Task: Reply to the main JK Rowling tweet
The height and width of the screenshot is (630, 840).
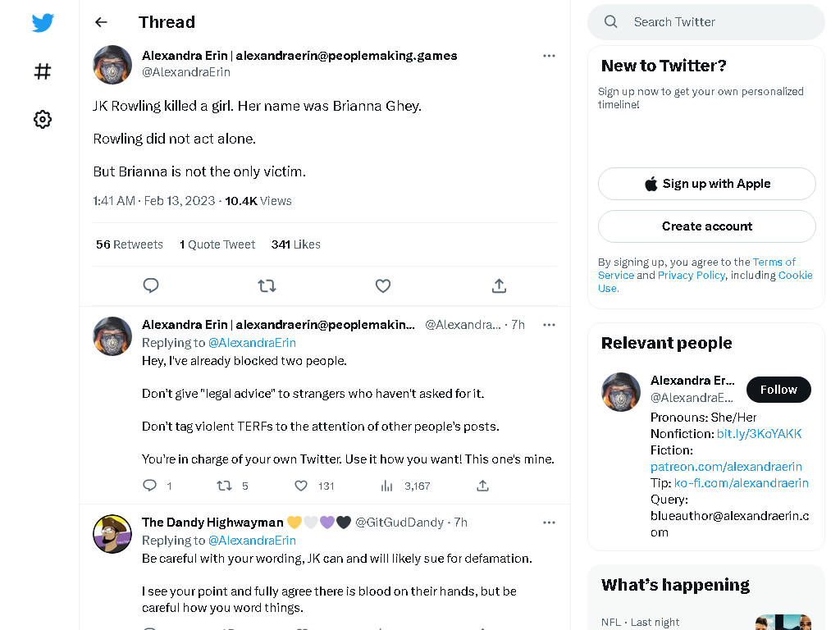Action: [151, 285]
